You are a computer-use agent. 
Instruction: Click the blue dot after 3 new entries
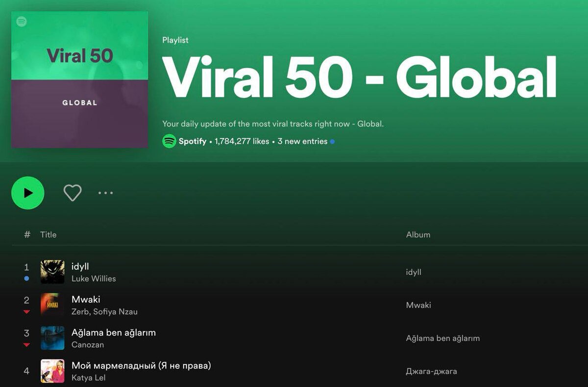pos(332,142)
